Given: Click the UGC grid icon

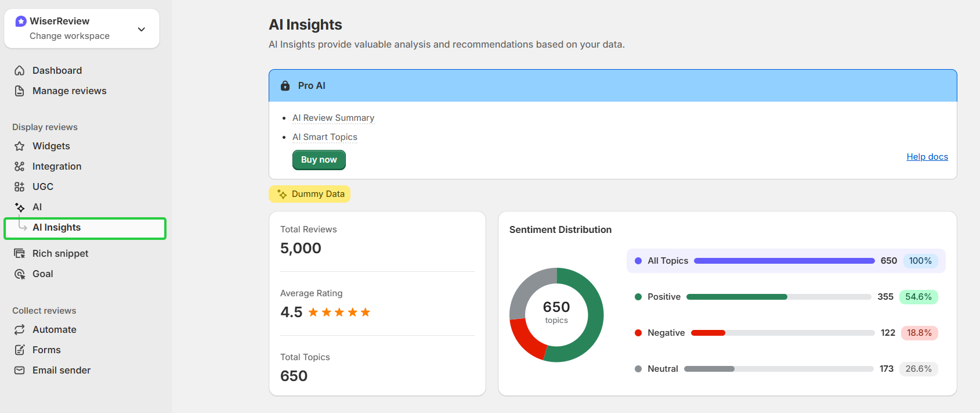Looking at the screenshot, I should click(20, 186).
